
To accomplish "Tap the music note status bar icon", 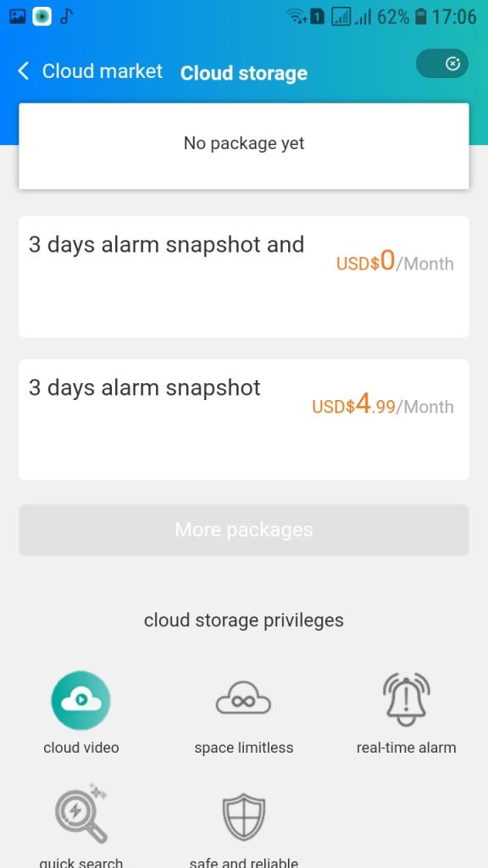I will [66, 17].
